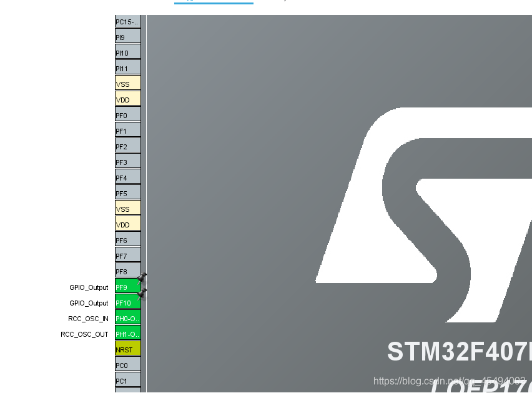
Task: Click the VSS pin adjacent to PI11
Action: click(128, 84)
